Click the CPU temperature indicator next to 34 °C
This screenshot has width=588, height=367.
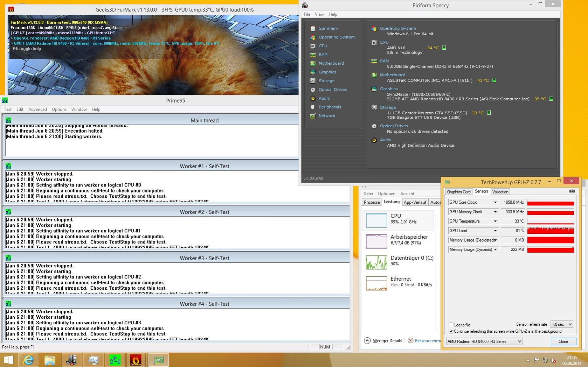[x=444, y=48]
